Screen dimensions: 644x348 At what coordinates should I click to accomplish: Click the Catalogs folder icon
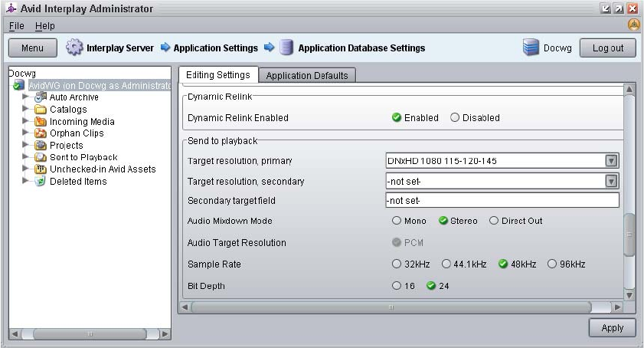pyautogui.click(x=41, y=110)
